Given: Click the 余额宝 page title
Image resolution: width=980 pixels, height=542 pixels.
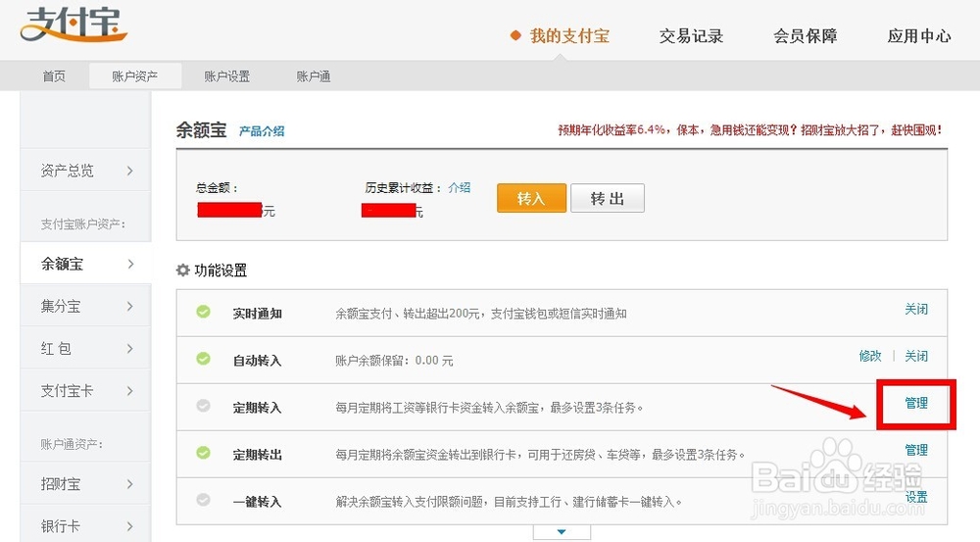Looking at the screenshot, I should coord(201,130).
